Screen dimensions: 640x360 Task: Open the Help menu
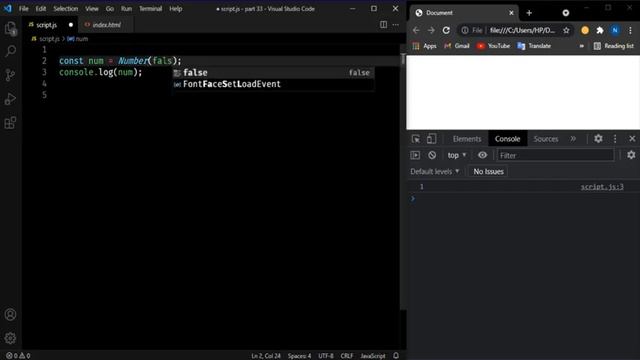(176, 9)
